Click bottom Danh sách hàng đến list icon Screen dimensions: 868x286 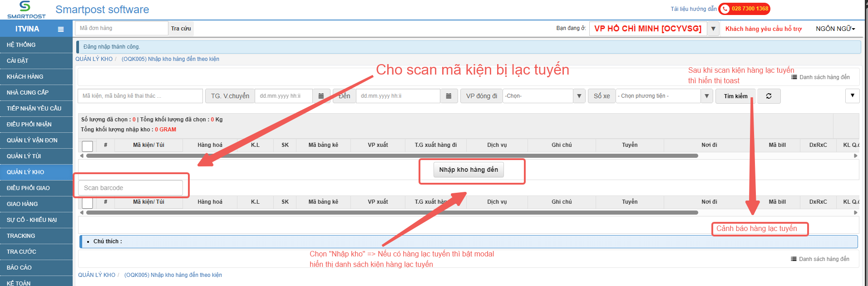[x=794, y=259]
